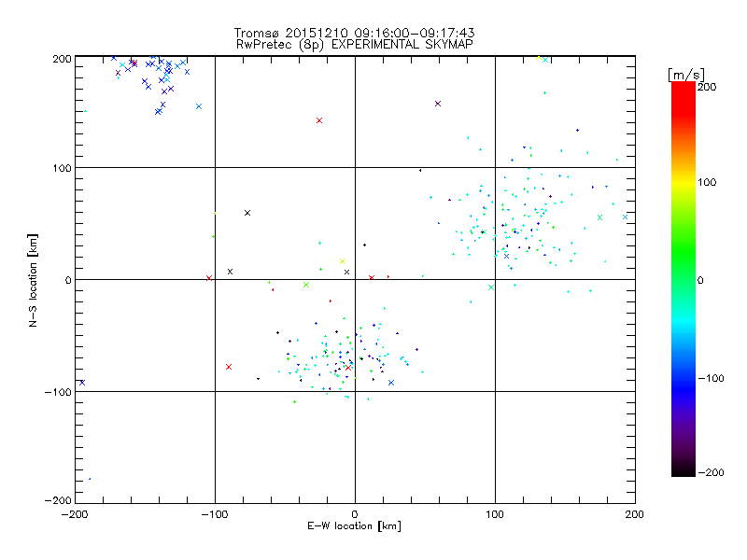Click the colorbar scale label "-100"
This screenshot has width=747, height=560.
711,379
